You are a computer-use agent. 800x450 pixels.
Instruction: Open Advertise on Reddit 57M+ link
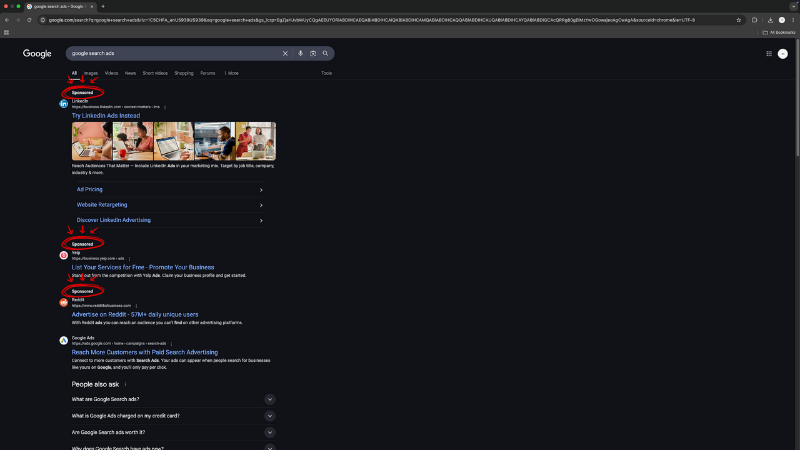pyautogui.click(x=135, y=315)
